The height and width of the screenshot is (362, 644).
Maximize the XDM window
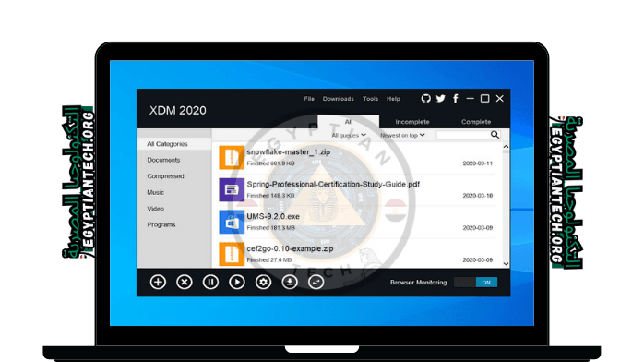[484, 98]
